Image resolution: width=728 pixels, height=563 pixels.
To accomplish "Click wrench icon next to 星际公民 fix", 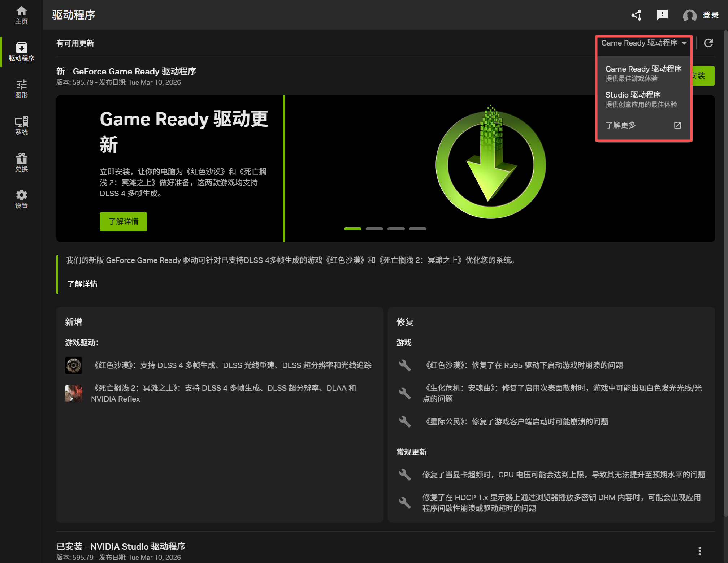I will point(405,422).
